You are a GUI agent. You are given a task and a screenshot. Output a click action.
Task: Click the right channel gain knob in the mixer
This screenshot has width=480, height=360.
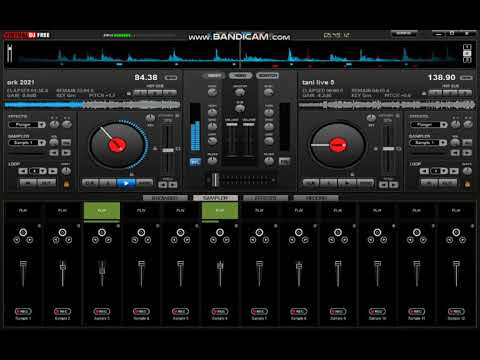coord(269,93)
